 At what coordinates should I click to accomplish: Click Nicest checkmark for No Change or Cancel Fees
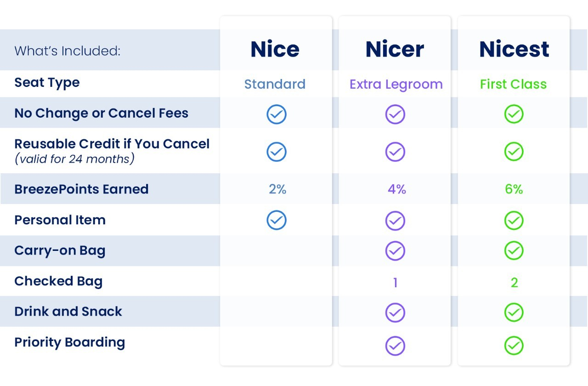click(514, 114)
